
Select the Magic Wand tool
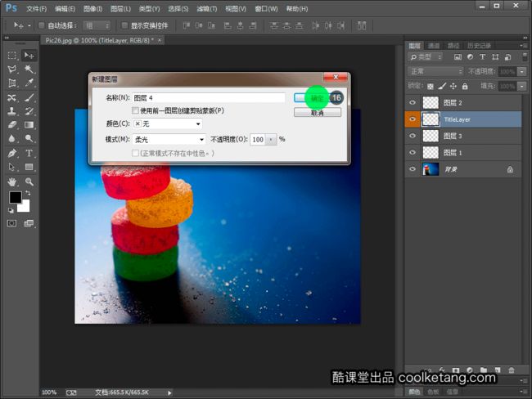[29, 69]
